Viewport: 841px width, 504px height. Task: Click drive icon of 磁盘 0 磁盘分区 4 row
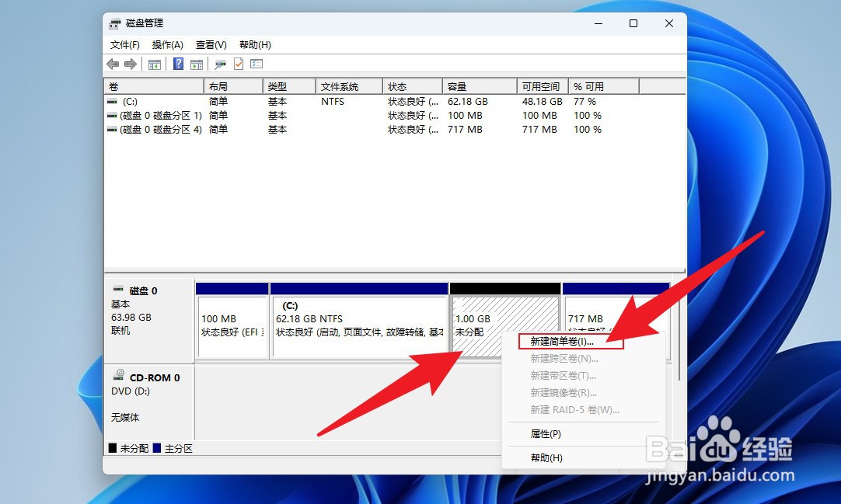coord(112,129)
